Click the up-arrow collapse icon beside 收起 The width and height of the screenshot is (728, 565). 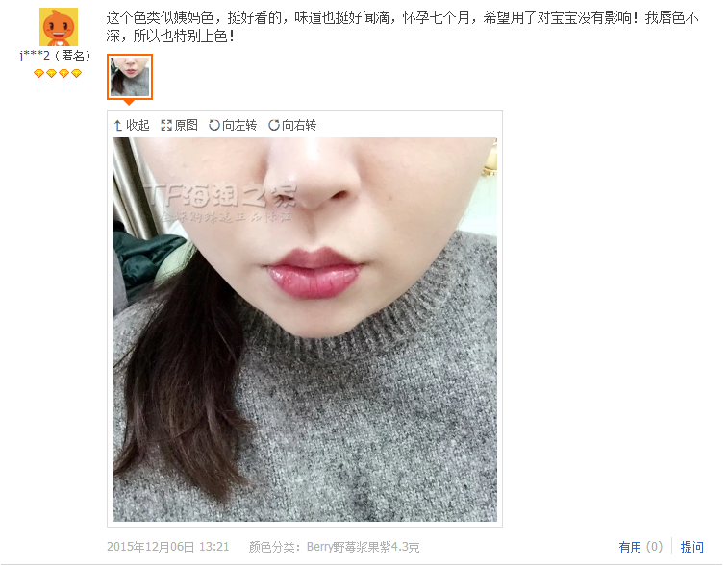tap(118, 125)
